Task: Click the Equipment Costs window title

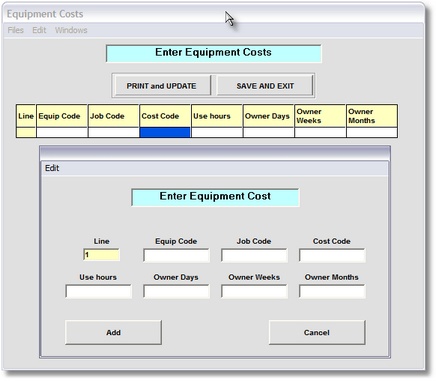Action: 45,14
